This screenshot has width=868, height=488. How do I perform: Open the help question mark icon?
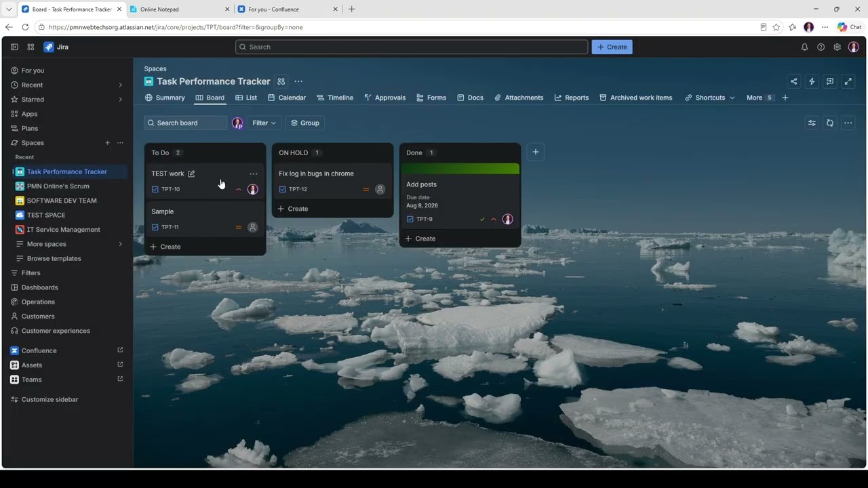(821, 47)
